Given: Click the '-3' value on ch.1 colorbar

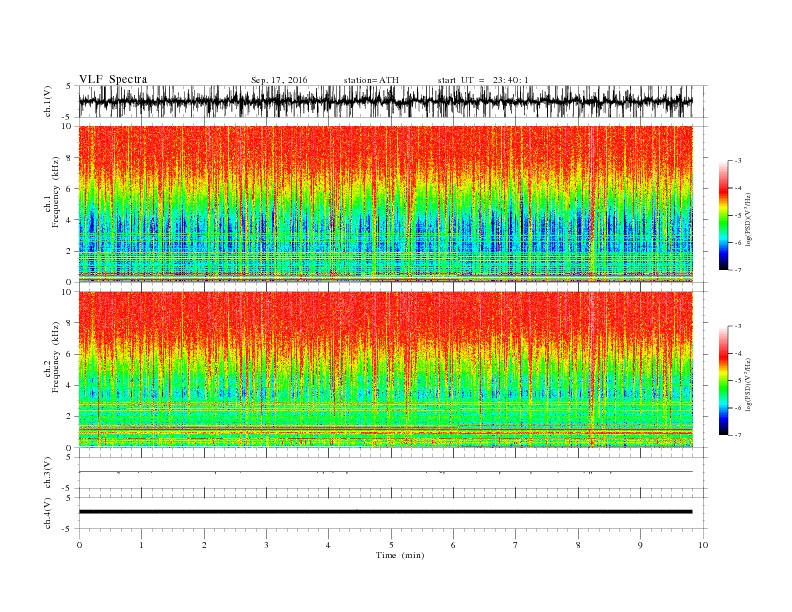Looking at the screenshot, I should pyautogui.click(x=738, y=161).
